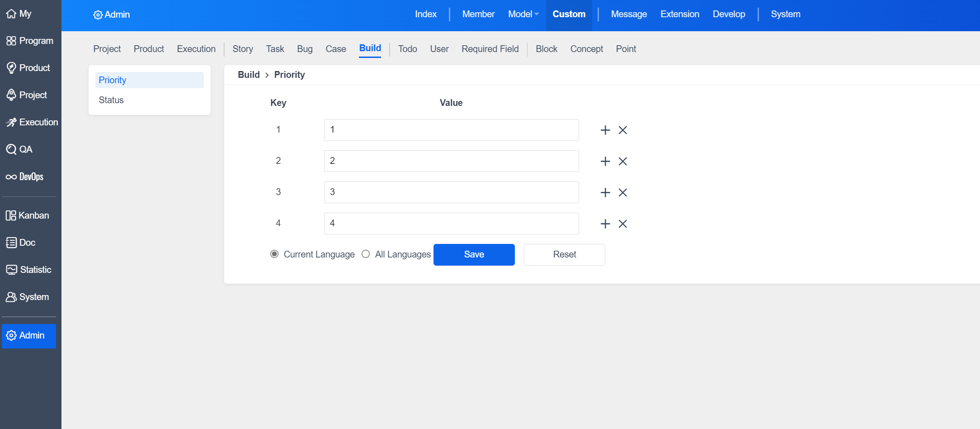This screenshot has width=980, height=429.
Task: Select Status in the left panel
Action: [x=111, y=100]
